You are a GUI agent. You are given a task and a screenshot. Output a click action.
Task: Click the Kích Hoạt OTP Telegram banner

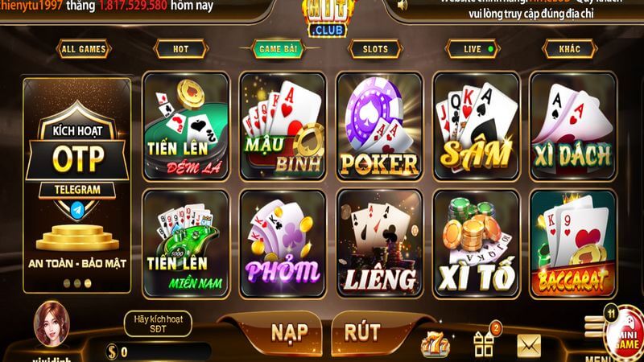click(77, 186)
